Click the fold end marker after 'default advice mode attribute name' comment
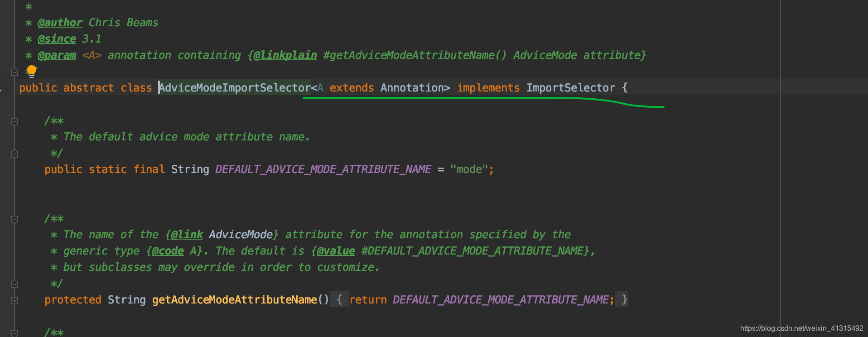The image size is (868, 337). coord(14,154)
